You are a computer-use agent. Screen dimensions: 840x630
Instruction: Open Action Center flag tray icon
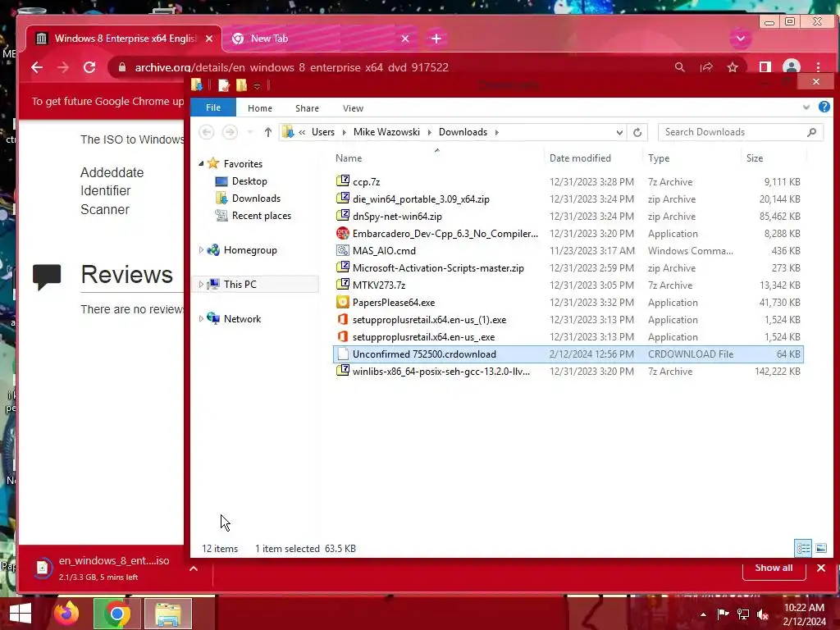[x=723, y=614]
